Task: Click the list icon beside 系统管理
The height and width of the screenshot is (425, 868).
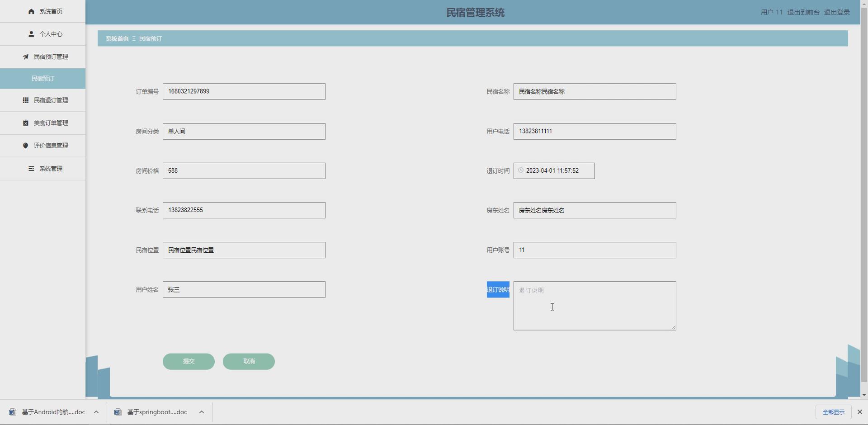Action: 31,169
